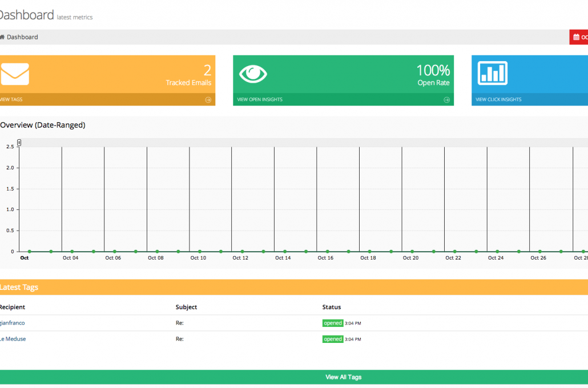Open the View Click Insights link
Viewport: 588px width, 388px height.
pyautogui.click(x=498, y=99)
